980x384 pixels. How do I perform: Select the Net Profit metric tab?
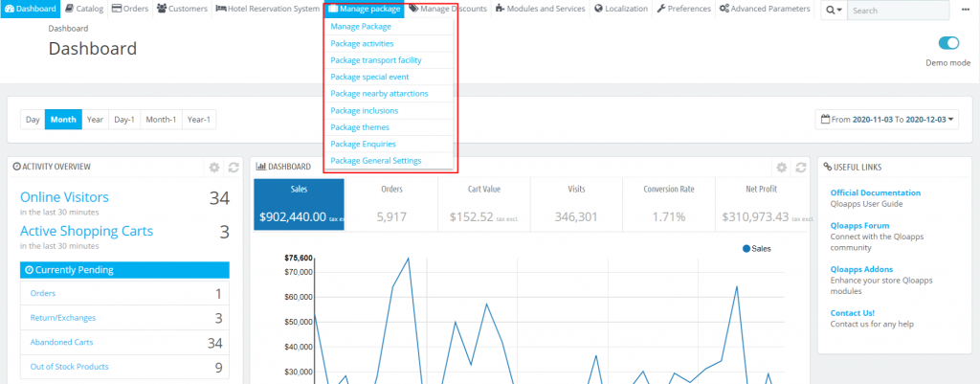[761, 205]
